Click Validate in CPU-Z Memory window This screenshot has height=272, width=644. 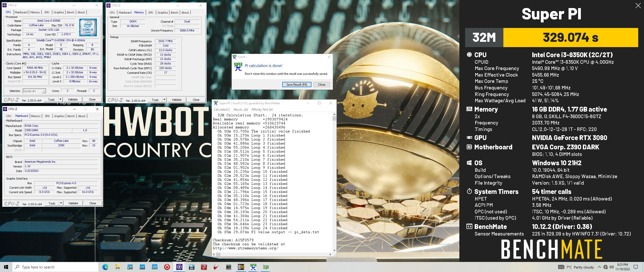177,100
